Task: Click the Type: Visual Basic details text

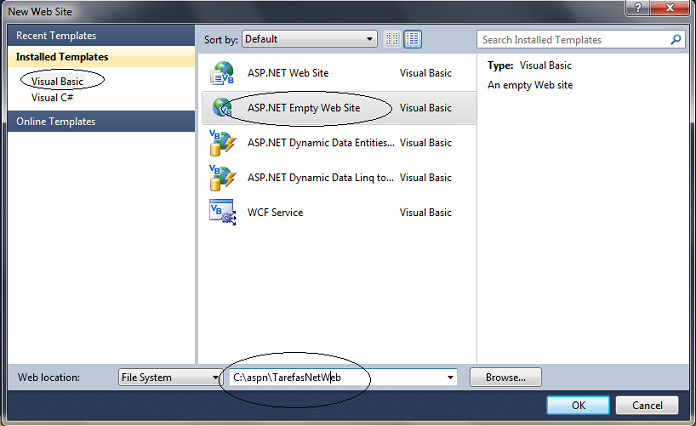Action: (530, 66)
